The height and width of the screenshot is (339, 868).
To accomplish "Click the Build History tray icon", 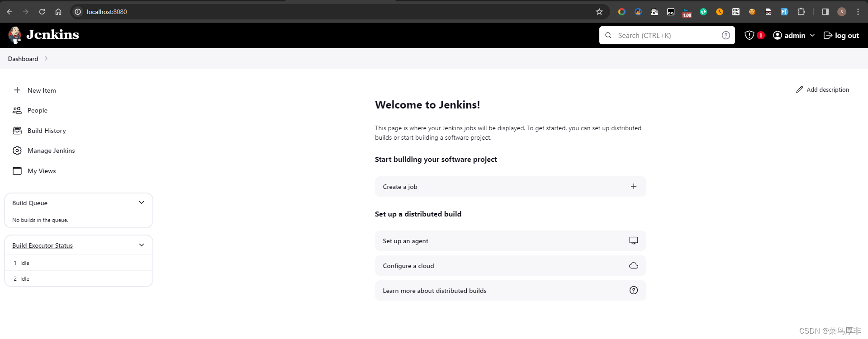I will [17, 131].
